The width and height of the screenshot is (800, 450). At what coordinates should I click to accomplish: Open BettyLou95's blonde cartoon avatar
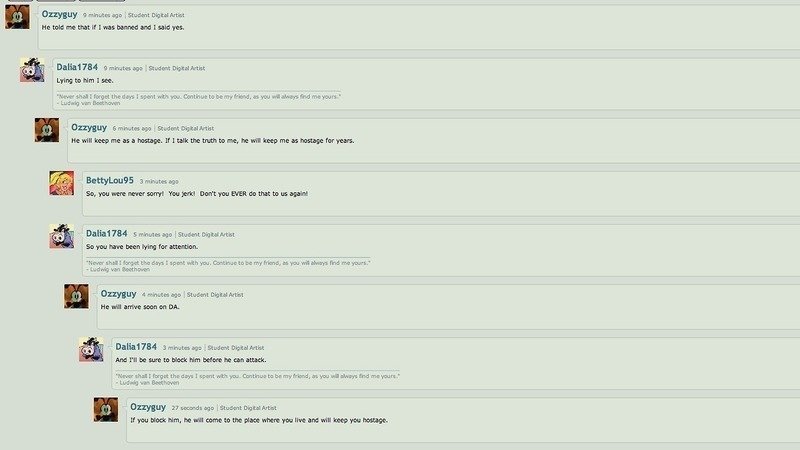tap(62, 183)
